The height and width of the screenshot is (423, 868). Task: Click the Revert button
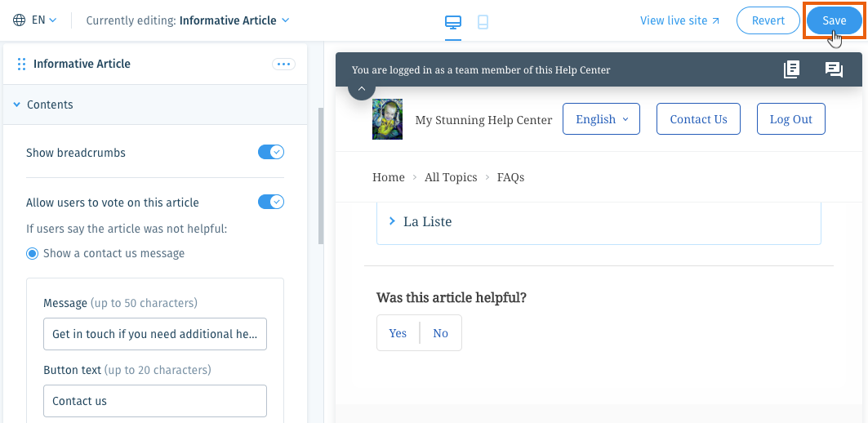coord(768,20)
